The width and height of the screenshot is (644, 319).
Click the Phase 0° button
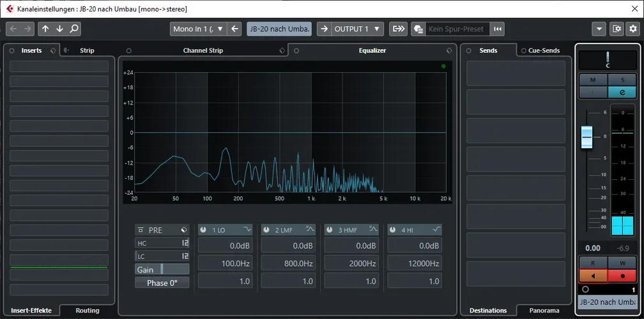click(162, 283)
